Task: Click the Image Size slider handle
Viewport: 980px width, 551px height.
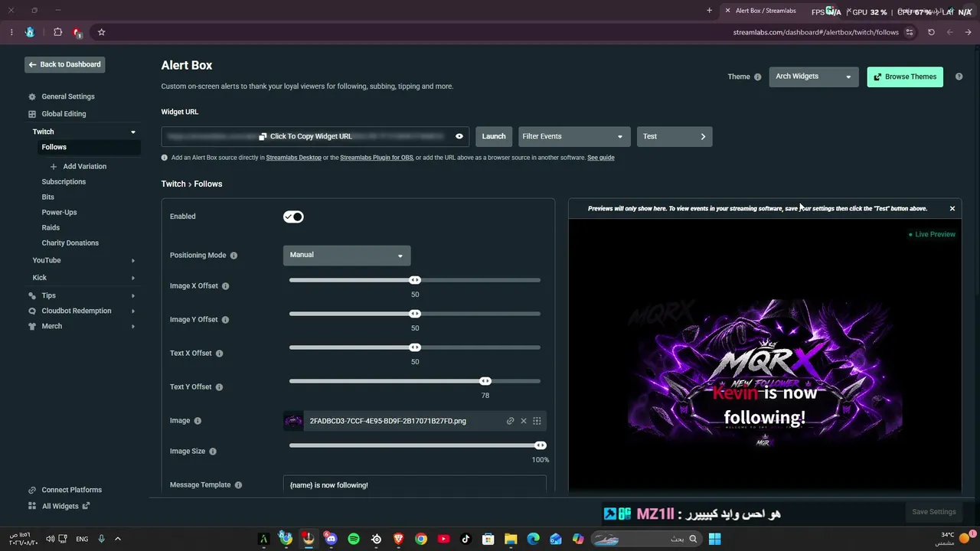Action: pyautogui.click(x=541, y=445)
